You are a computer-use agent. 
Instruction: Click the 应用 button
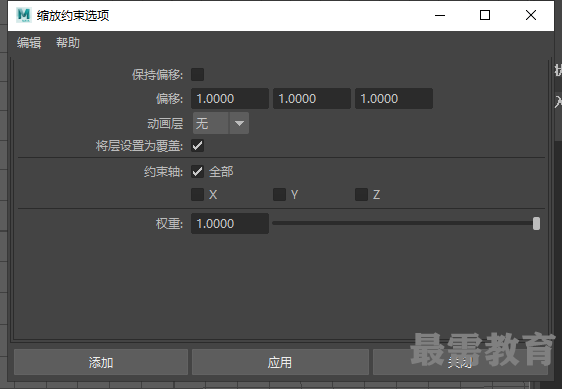280,362
